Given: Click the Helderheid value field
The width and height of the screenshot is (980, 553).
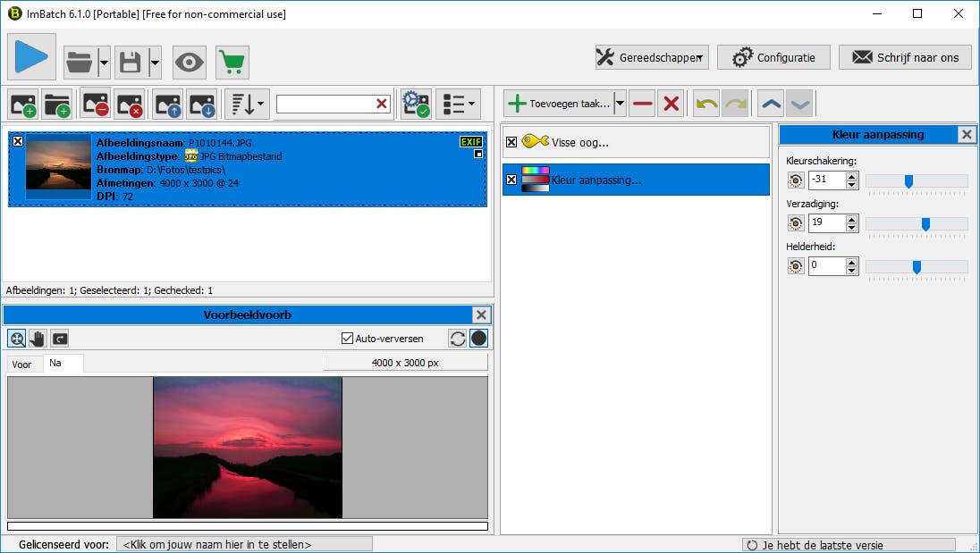Looking at the screenshot, I should pos(826,266).
